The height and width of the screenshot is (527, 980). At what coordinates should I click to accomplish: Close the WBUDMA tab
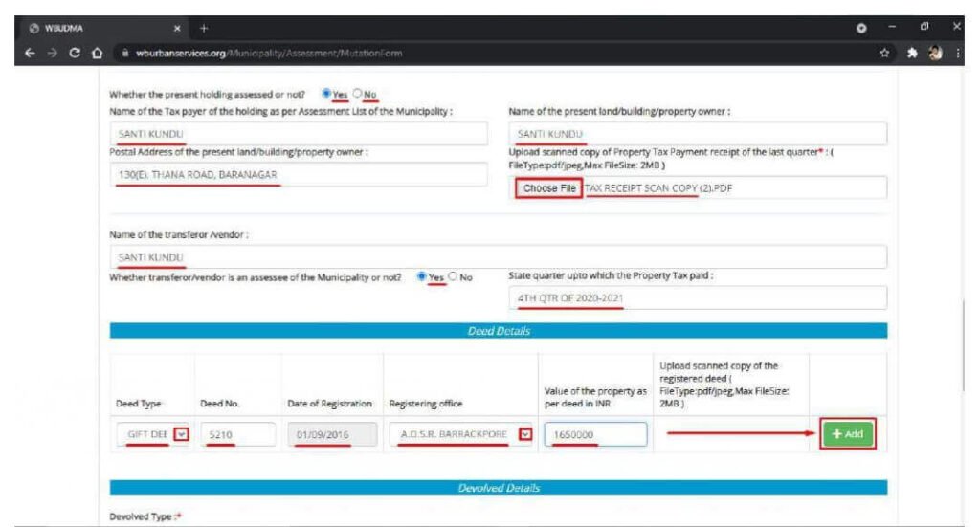tap(177, 28)
